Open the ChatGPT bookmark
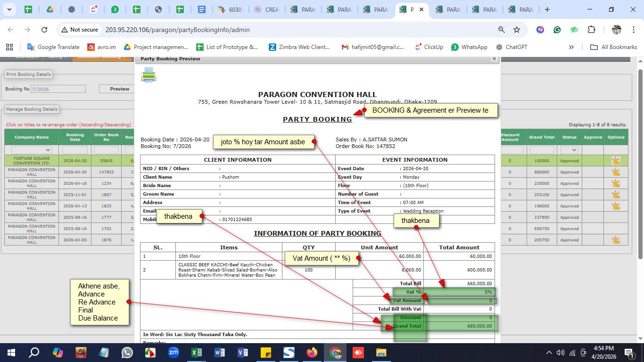Screen dimensions: 644x362 512,47
